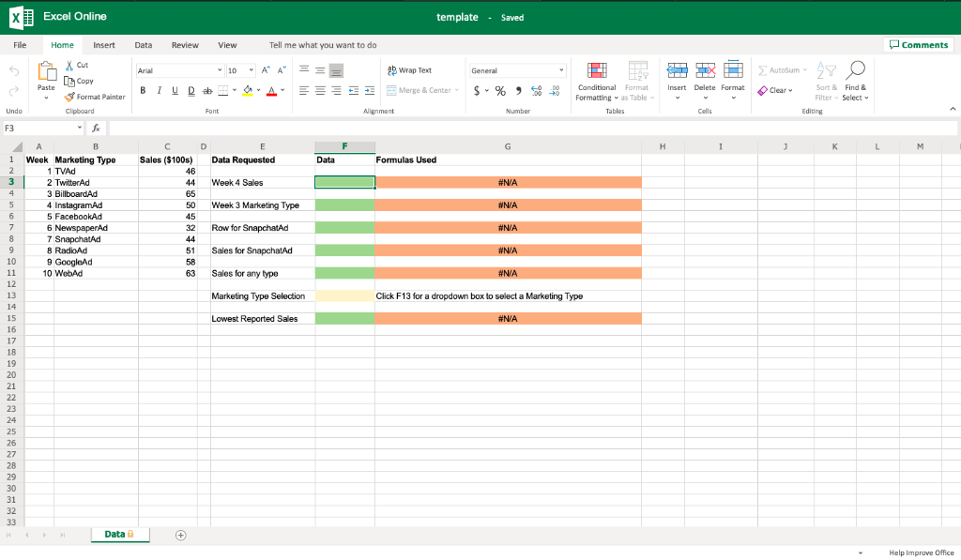The height and width of the screenshot is (560, 961).
Task: Open fill color dropdown arrow
Action: 259,91
